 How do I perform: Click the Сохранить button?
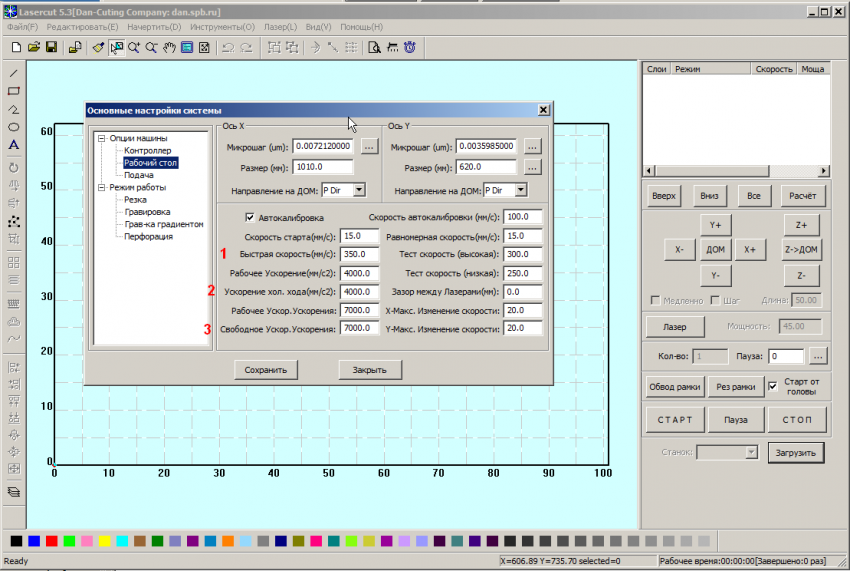(266, 370)
